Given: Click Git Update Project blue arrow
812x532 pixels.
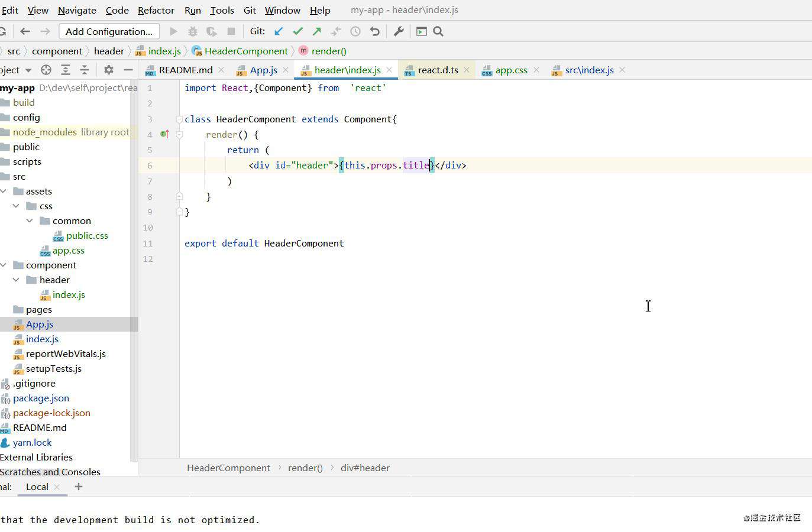Looking at the screenshot, I should pyautogui.click(x=279, y=31).
